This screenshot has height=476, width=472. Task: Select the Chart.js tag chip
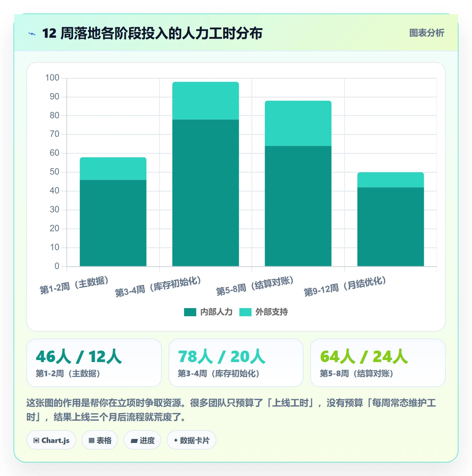(51, 440)
